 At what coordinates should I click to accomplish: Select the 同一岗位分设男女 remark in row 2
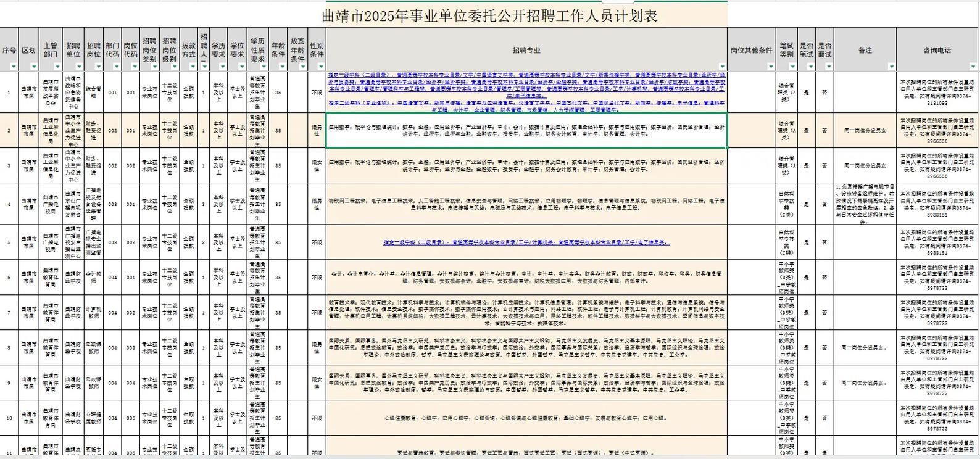click(x=865, y=130)
